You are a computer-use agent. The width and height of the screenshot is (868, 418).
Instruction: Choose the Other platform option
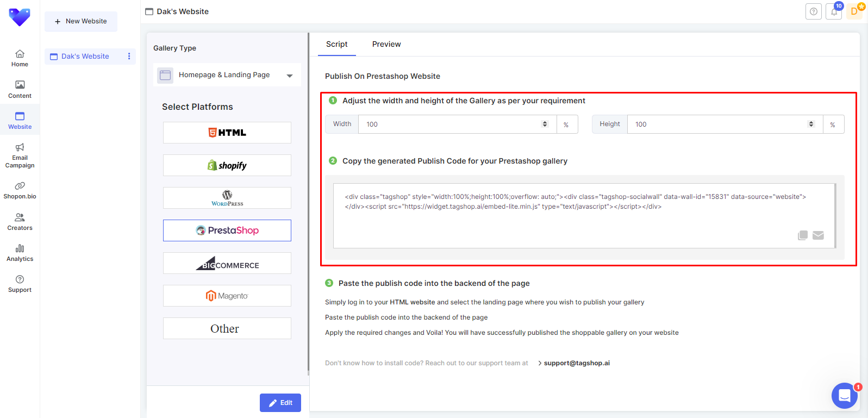227,328
